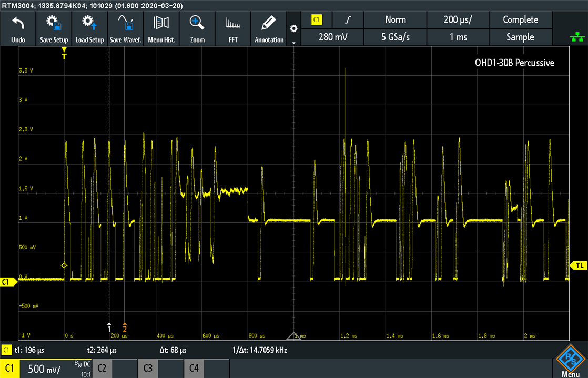Open the FFT spectrum analysis
Viewport: 588px width, 378px height.
233,29
